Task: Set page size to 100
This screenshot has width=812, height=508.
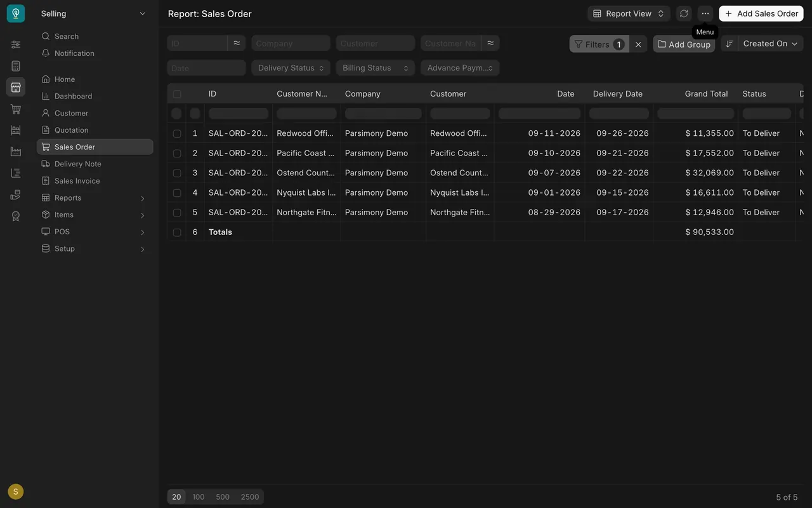Action: (x=199, y=497)
